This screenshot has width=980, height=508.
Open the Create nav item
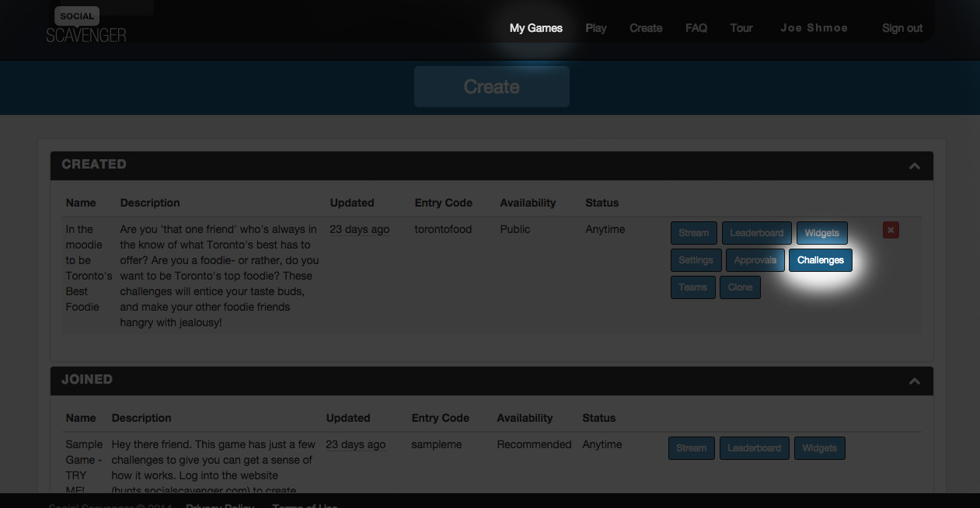tap(646, 28)
